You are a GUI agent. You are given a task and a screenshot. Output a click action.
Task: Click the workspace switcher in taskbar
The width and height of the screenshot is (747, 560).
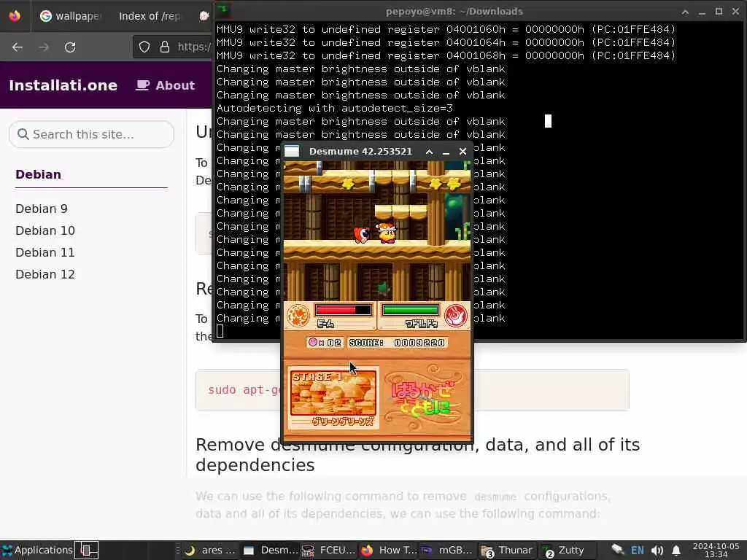click(87, 550)
